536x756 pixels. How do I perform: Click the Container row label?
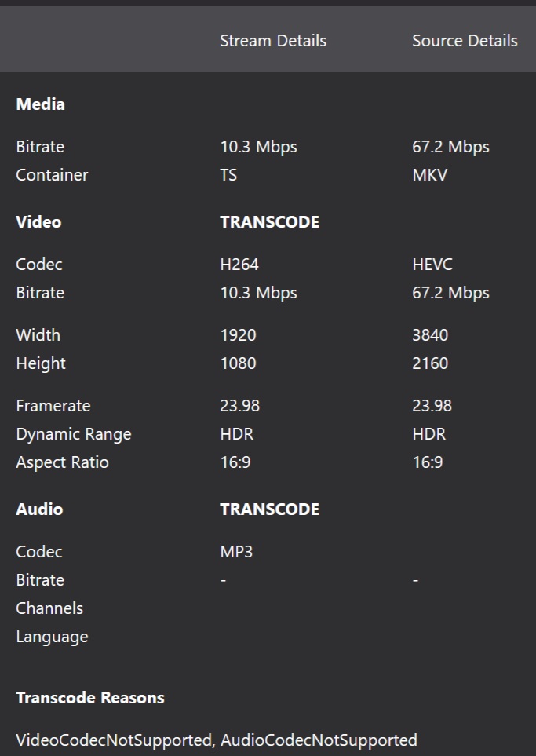click(52, 175)
